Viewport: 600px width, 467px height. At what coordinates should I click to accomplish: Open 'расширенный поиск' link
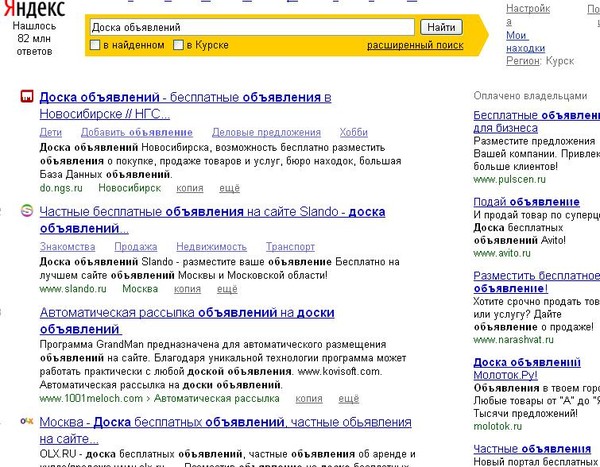click(x=415, y=45)
